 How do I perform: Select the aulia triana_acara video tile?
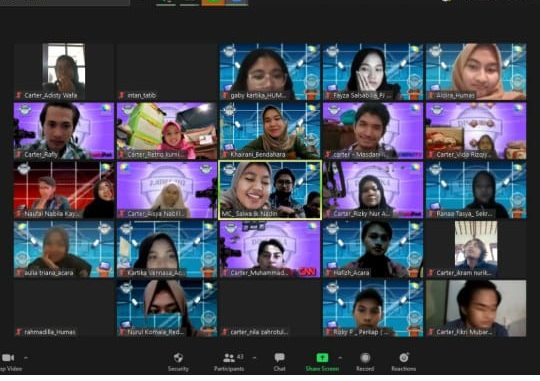coord(64,249)
